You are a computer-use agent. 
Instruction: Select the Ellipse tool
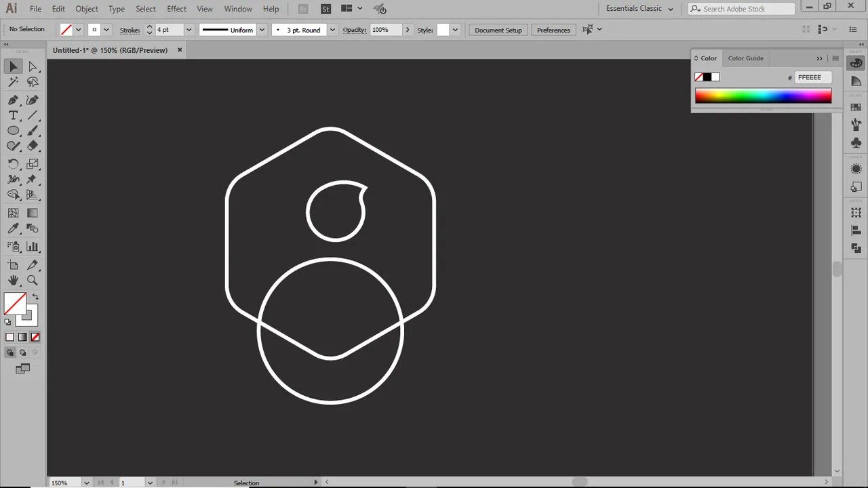click(x=14, y=131)
